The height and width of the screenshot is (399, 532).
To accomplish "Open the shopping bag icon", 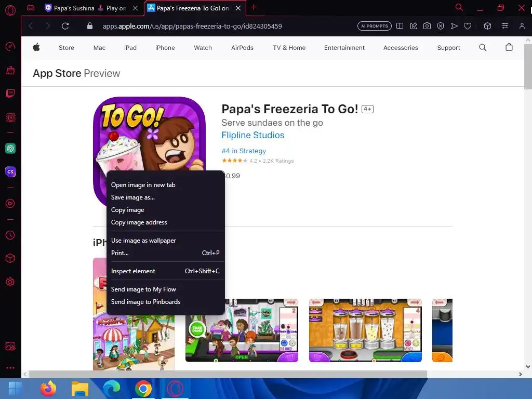I will coord(509,47).
